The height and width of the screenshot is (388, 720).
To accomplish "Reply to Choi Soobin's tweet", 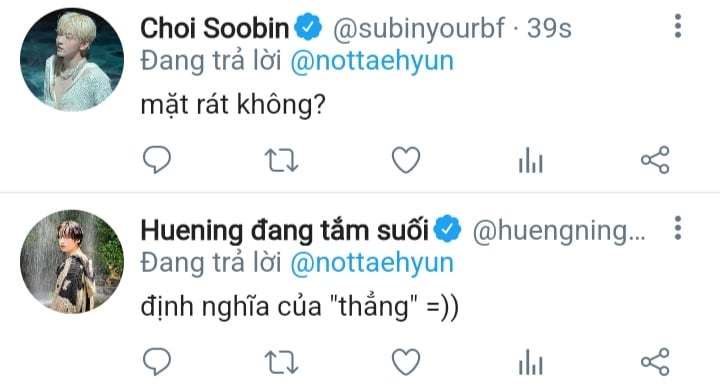I will 157,159.
